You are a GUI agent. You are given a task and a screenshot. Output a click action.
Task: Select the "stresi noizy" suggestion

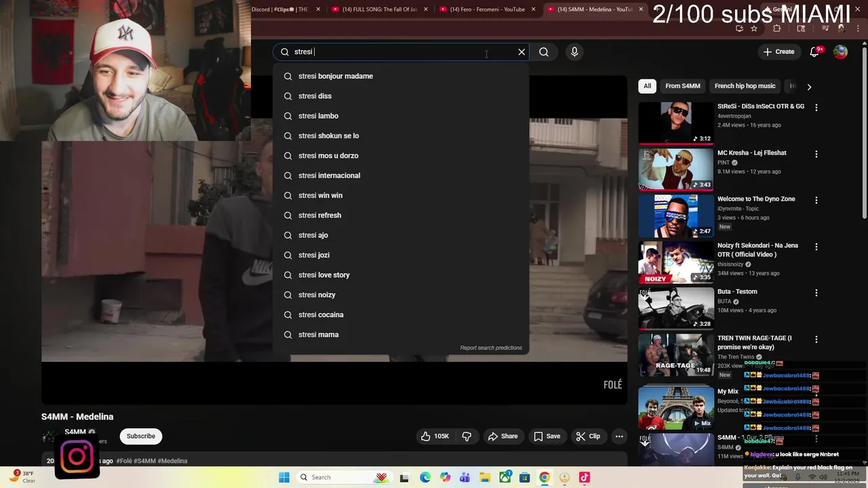tap(401, 295)
